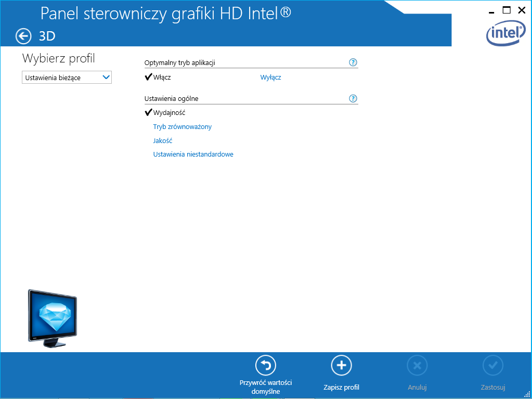Choose the Jakość general setting
Screen dimensions: 532x399
click(163, 140)
